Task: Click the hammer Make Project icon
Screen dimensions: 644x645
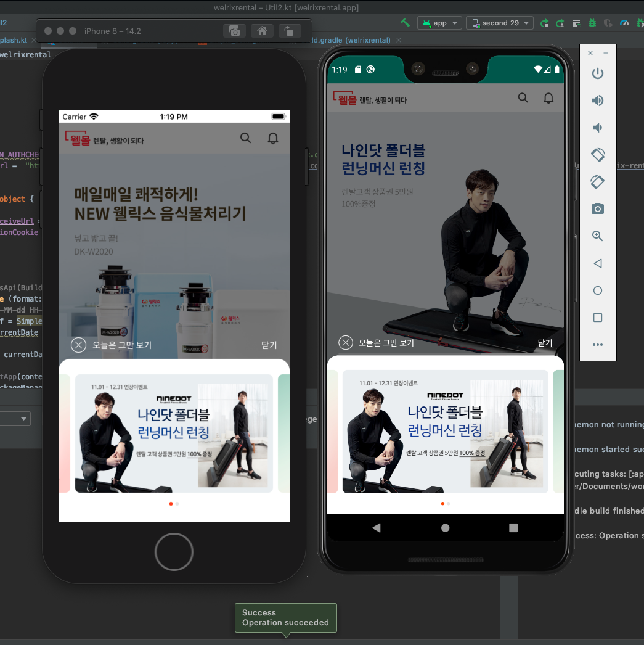Action: click(x=405, y=23)
